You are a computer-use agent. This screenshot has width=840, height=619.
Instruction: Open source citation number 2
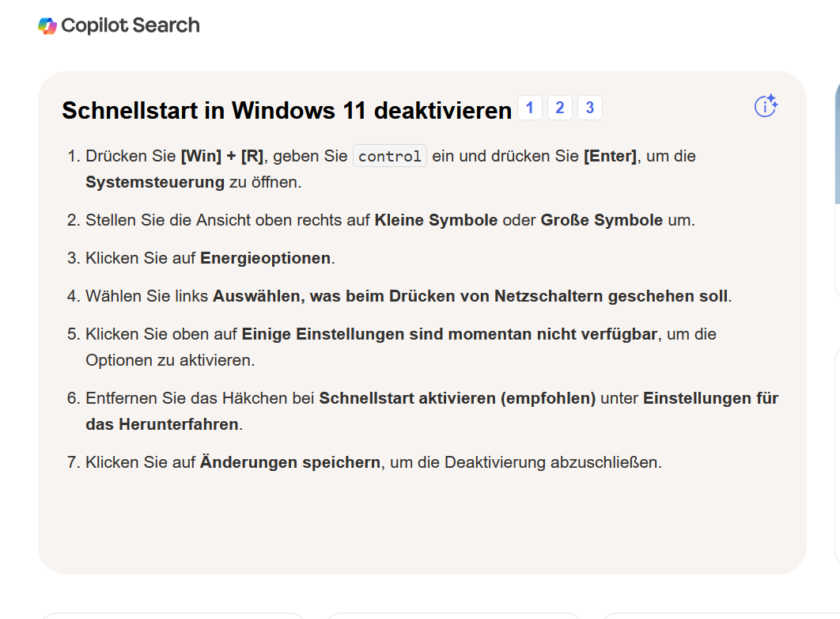(560, 108)
